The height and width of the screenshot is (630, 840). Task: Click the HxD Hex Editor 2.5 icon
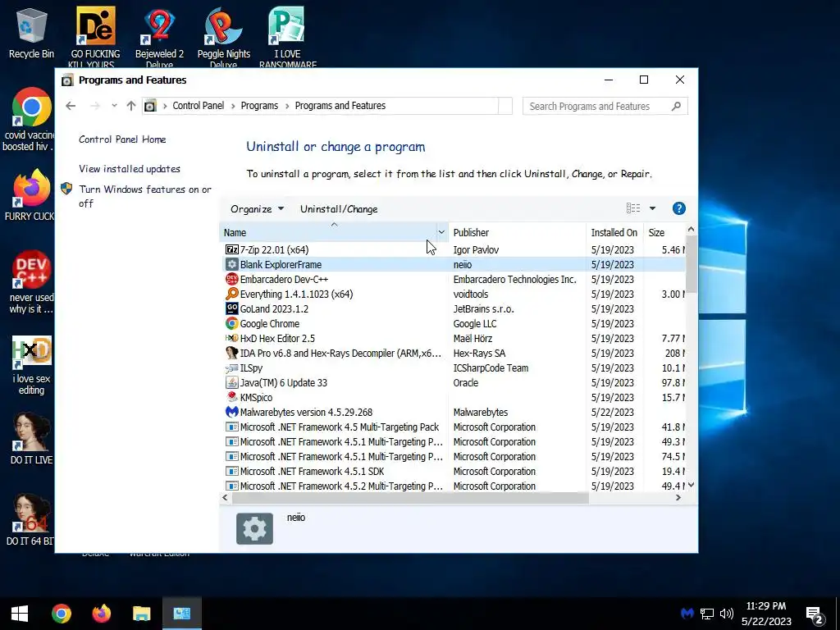tap(231, 338)
